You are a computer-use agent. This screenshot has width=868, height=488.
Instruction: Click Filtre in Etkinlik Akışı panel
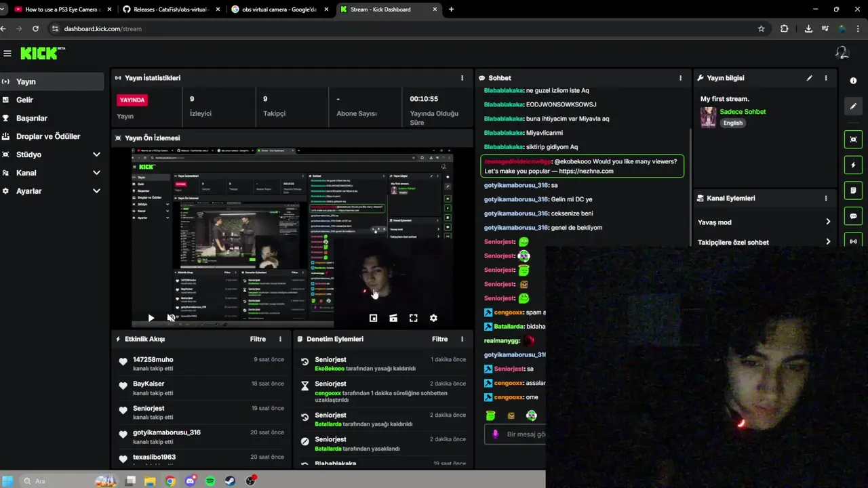258,339
